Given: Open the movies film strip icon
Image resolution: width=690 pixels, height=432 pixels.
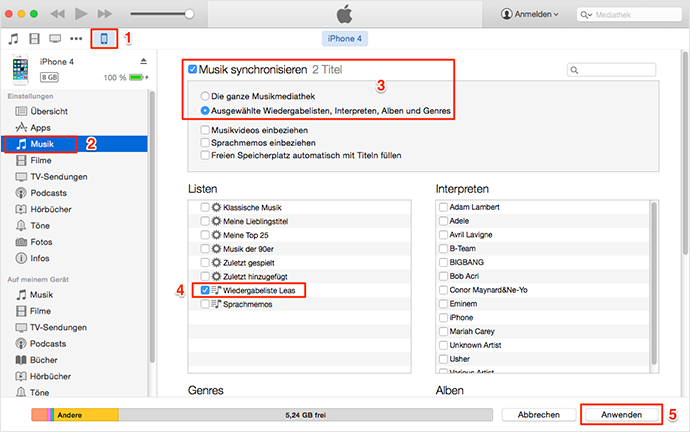Looking at the screenshot, I should [x=36, y=39].
